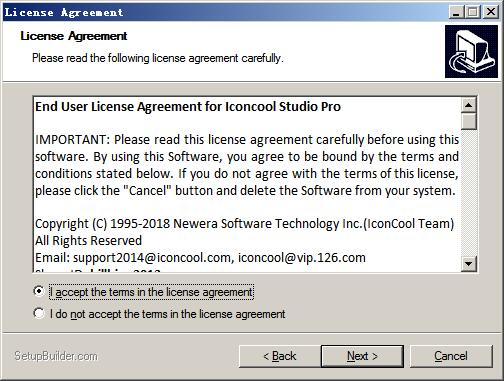Click the "I accept the terms" label text
The height and width of the screenshot is (381, 504).
[152, 292]
